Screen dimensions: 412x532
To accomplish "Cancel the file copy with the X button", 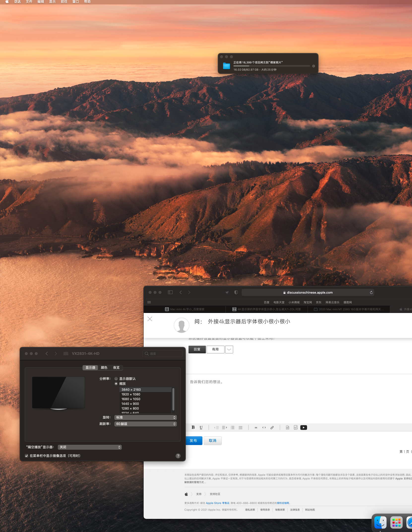I will (314, 66).
